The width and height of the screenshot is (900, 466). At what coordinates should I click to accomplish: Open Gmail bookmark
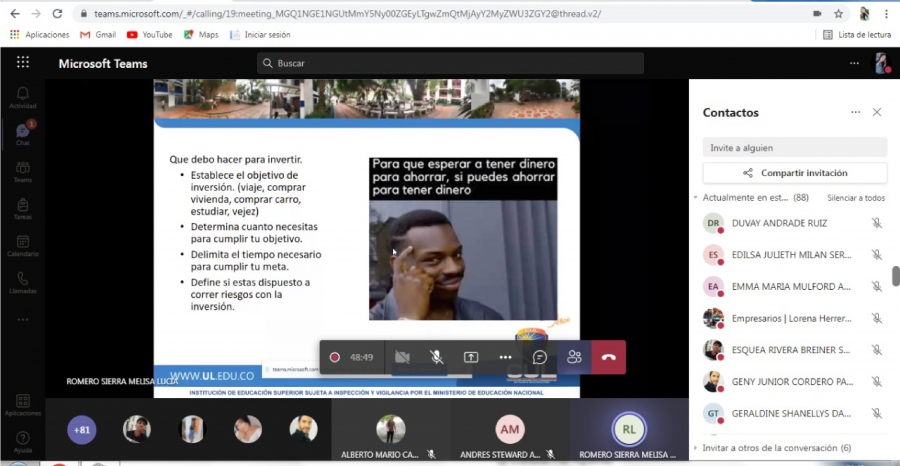pyautogui.click(x=98, y=34)
